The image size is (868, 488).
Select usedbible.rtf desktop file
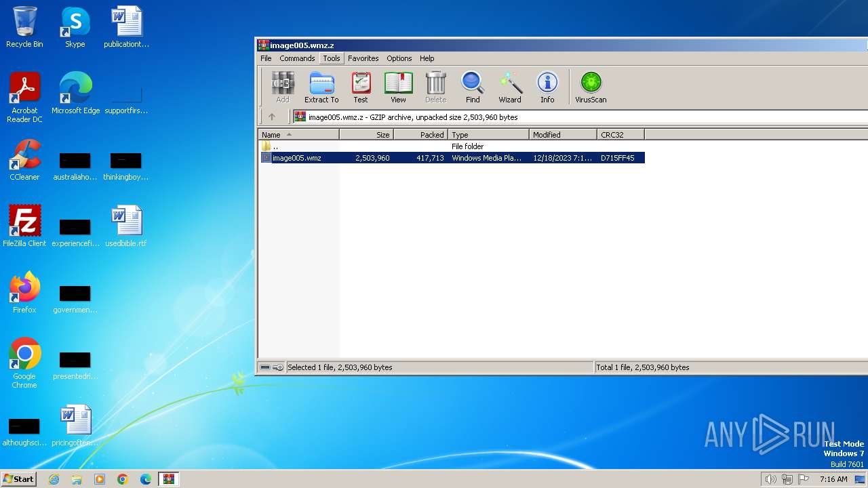tap(126, 226)
